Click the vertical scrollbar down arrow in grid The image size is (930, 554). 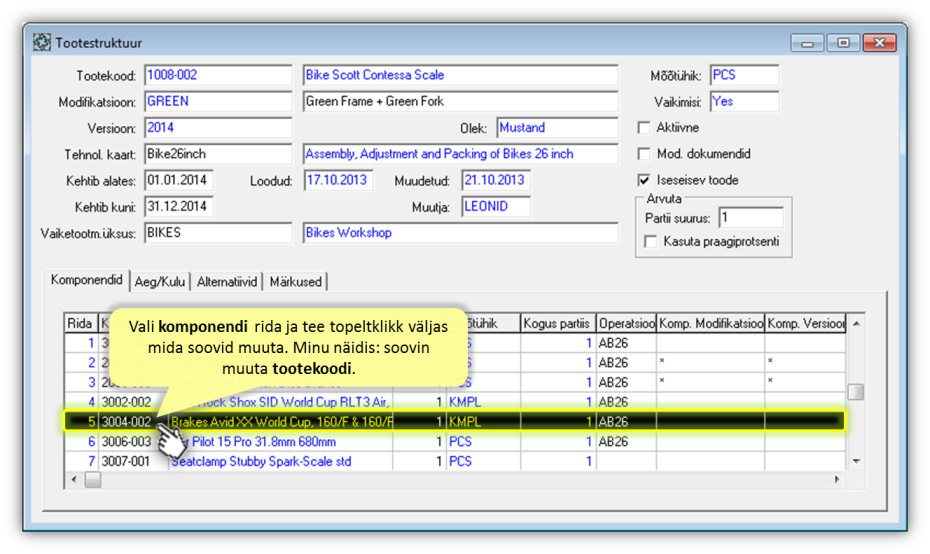point(856,461)
